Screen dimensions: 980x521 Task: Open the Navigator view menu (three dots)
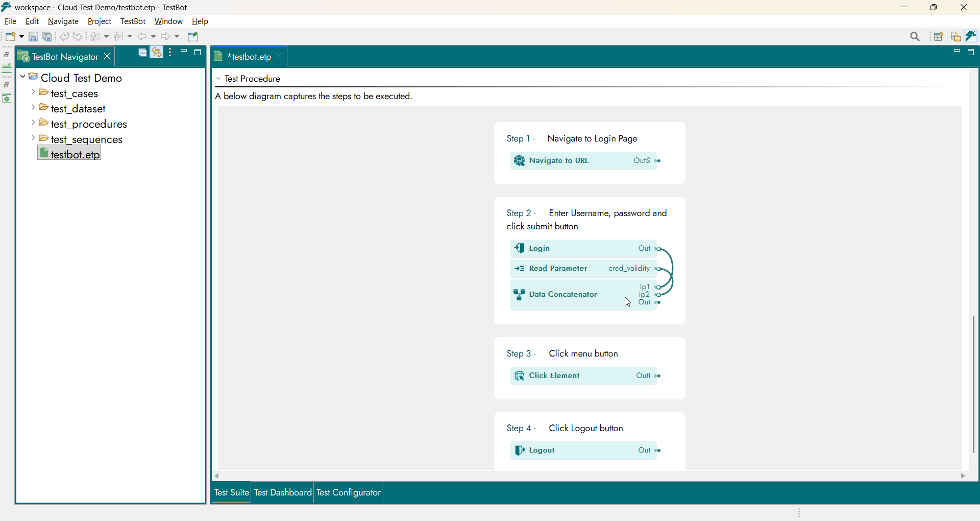(170, 53)
